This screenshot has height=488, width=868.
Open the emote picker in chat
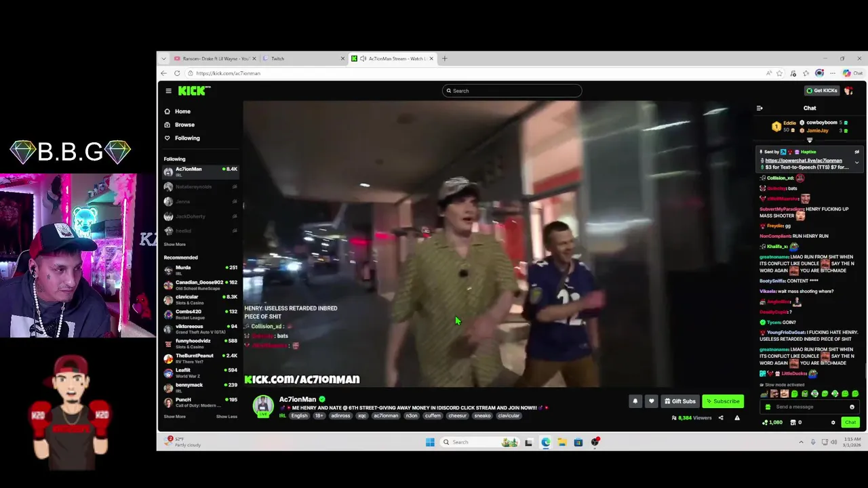click(x=852, y=407)
